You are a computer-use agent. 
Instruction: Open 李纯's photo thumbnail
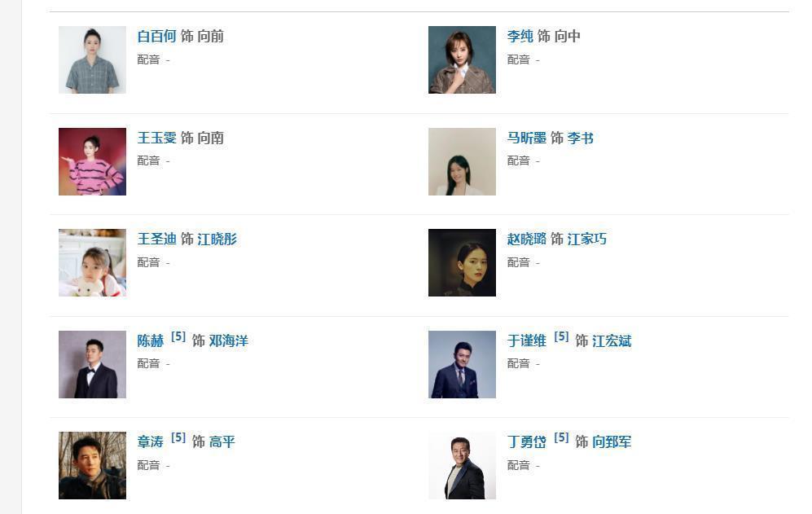(x=462, y=60)
